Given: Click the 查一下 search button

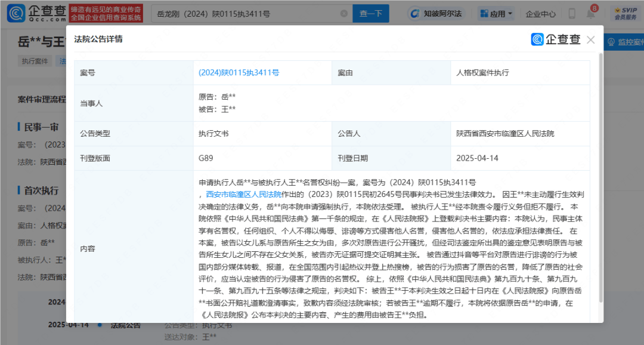Looking at the screenshot, I should (370, 13).
